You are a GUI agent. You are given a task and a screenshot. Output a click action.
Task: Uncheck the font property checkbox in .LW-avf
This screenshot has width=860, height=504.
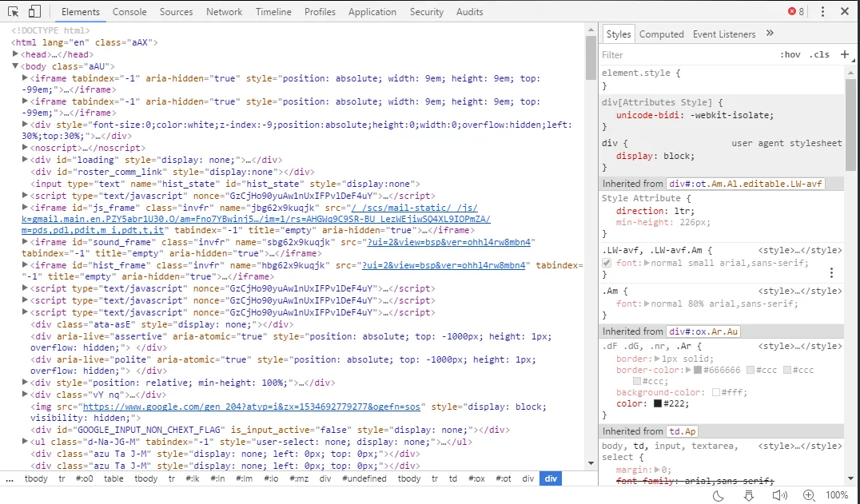(606, 263)
